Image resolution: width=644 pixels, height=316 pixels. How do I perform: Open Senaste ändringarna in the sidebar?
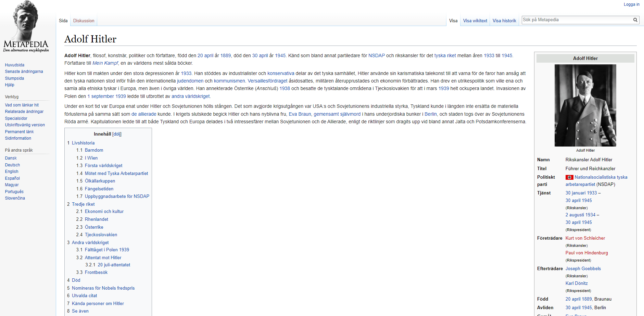pos(24,72)
